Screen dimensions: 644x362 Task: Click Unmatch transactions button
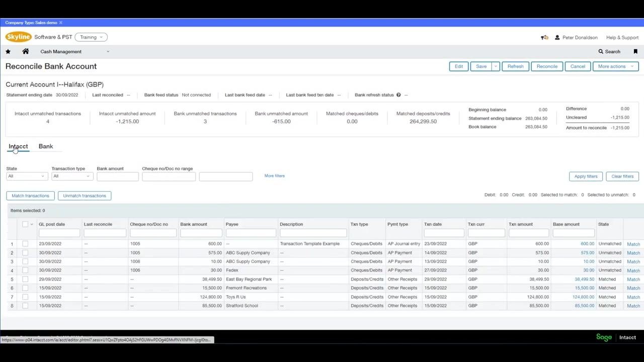coord(85,196)
